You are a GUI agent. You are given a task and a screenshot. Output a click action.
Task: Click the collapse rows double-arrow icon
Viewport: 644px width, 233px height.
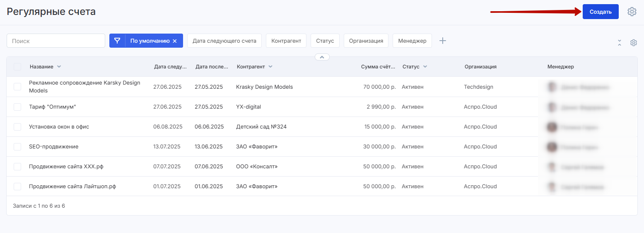click(620, 43)
